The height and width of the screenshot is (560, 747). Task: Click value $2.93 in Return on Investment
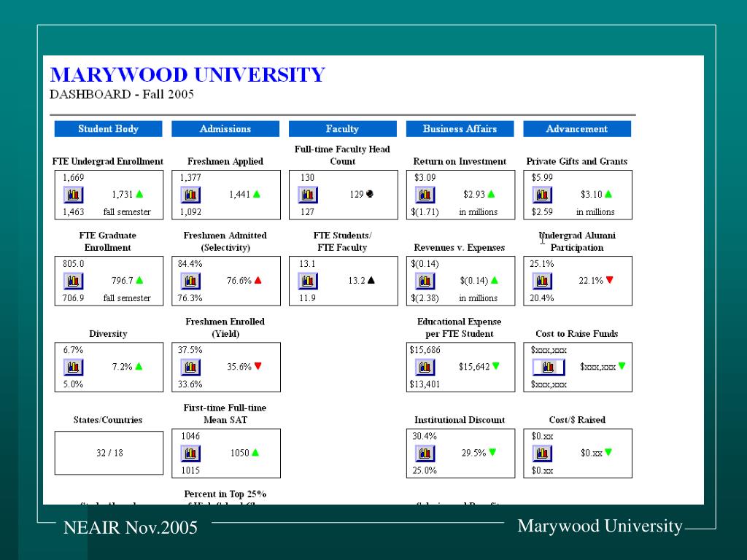pyautogui.click(x=474, y=194)
